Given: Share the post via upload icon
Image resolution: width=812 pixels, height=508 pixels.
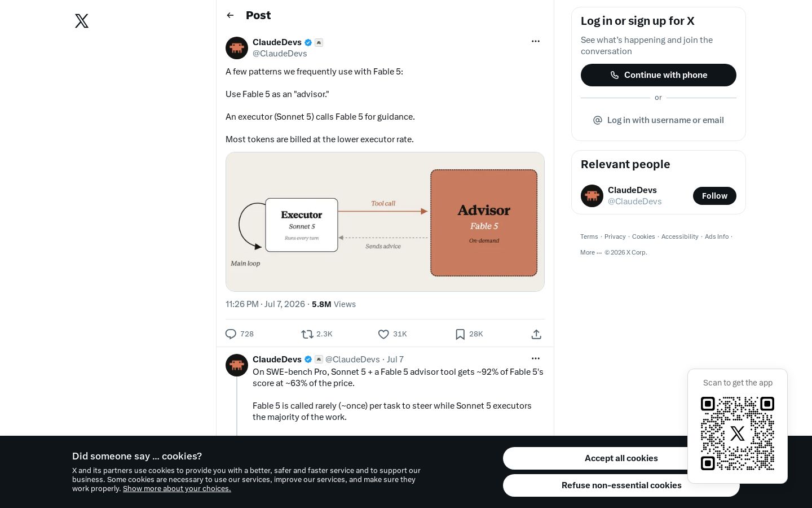Looking at the screenshot, I should [x=536, y=334].
